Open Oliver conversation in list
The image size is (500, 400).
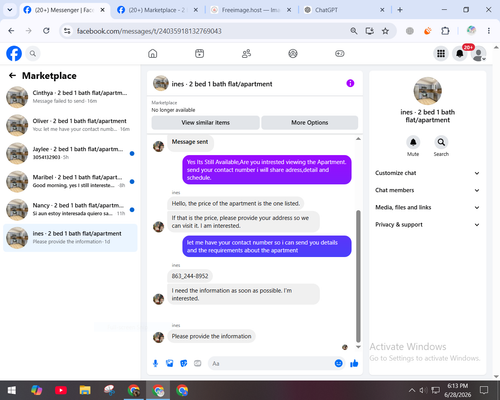(x=70, y=125)
